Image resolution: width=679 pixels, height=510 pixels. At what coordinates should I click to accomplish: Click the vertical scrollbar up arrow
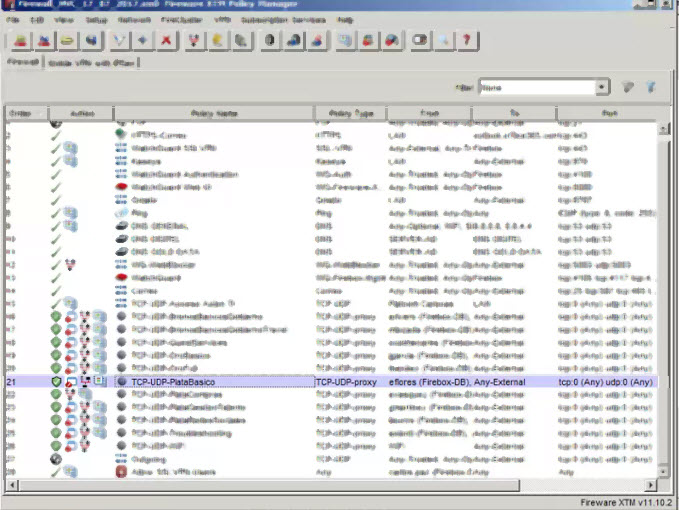coord(664,129)
